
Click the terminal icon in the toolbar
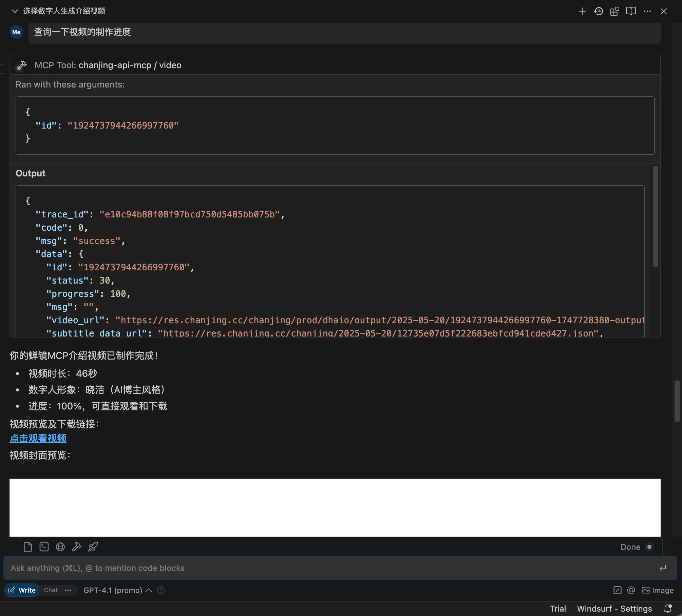44,547
